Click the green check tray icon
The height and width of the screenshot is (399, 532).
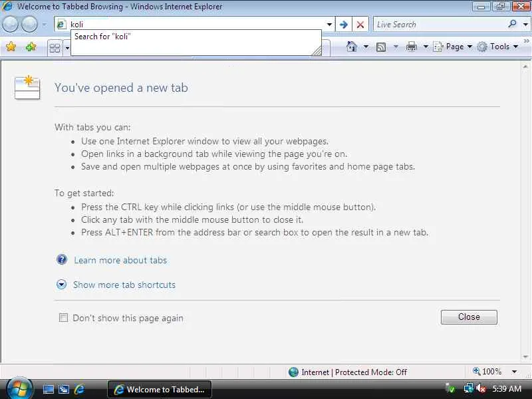[x=451, y=388]
